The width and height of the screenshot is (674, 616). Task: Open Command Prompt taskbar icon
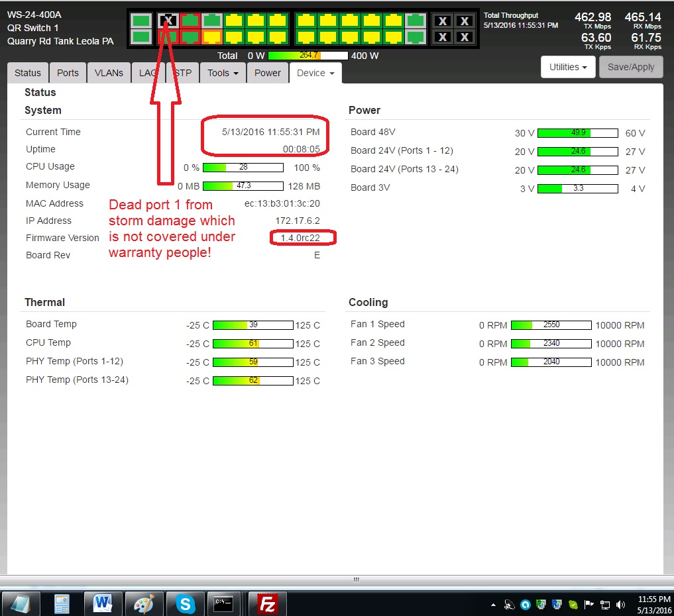224,603
